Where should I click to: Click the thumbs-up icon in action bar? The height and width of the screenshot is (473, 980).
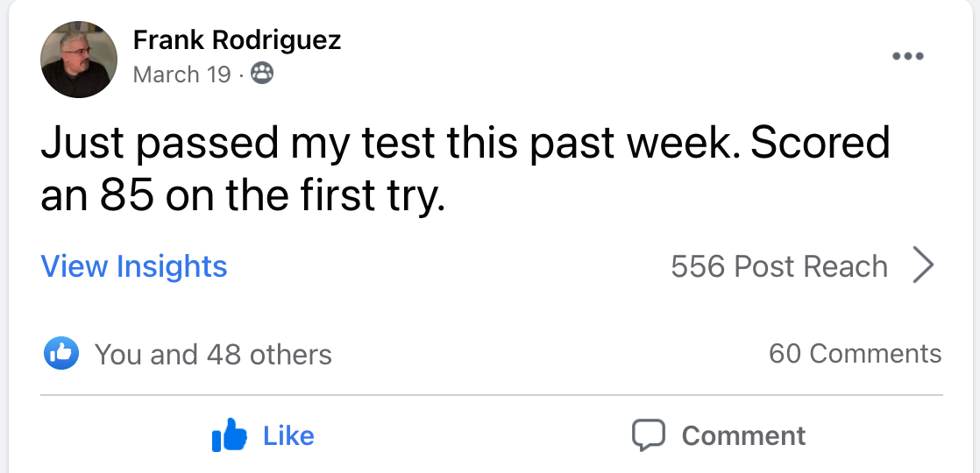point(230,435)
